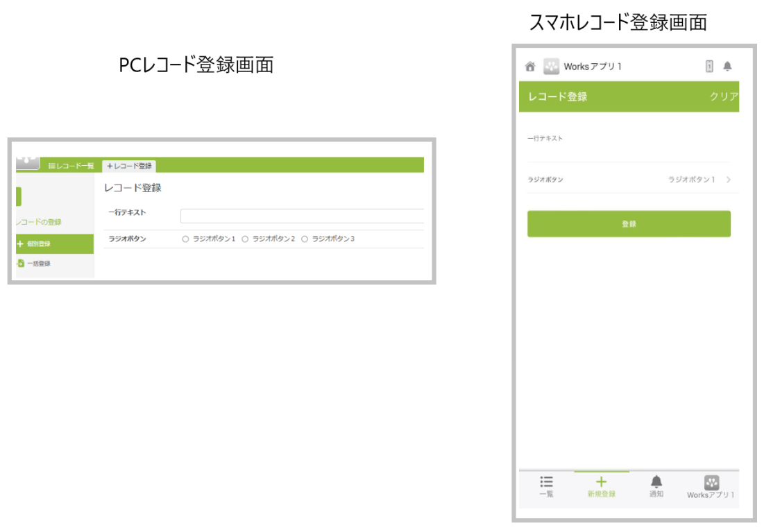This screenshot has height=532, width=780.
Task: Click the badge icon showing 1 in header
Action: pyautogui.click(x=710, y=65)
